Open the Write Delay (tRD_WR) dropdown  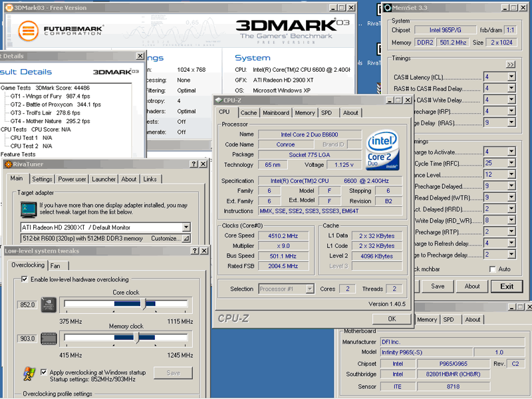(x=511, y=221)
